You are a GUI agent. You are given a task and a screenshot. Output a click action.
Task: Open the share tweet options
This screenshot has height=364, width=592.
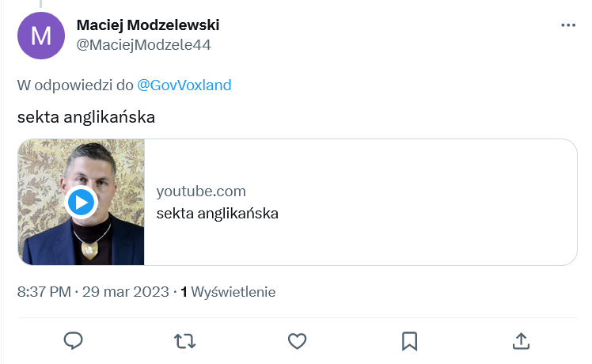[521, 340]
